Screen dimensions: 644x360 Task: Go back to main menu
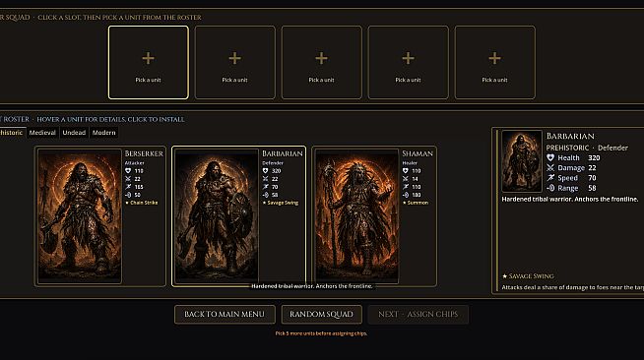coord(225,314)
